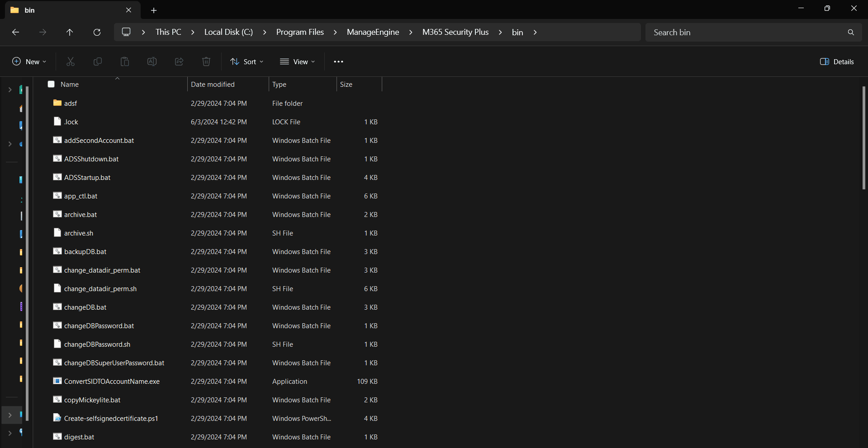The image size is (868, 448).
Task: Close the bin tab
Action: [128, 10]
